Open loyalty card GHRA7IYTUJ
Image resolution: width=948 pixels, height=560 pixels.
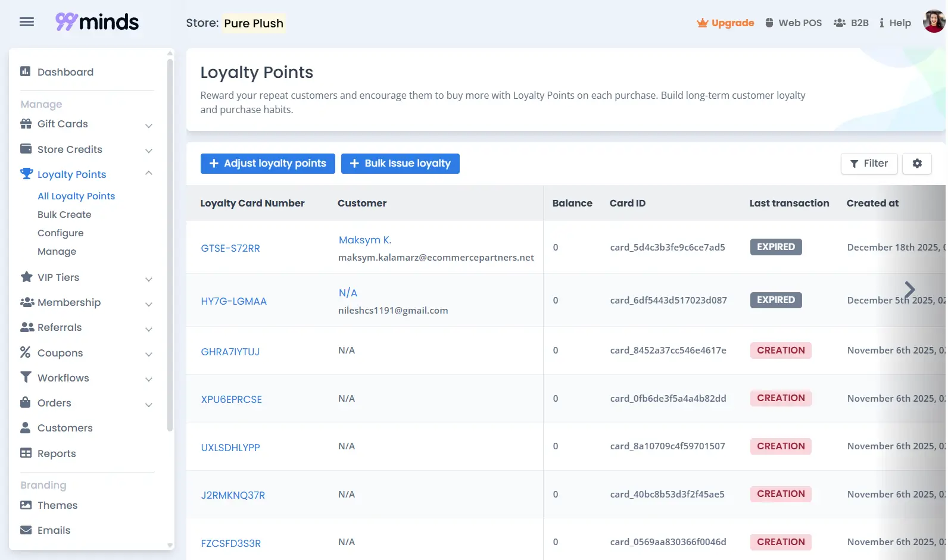[230, 352]
